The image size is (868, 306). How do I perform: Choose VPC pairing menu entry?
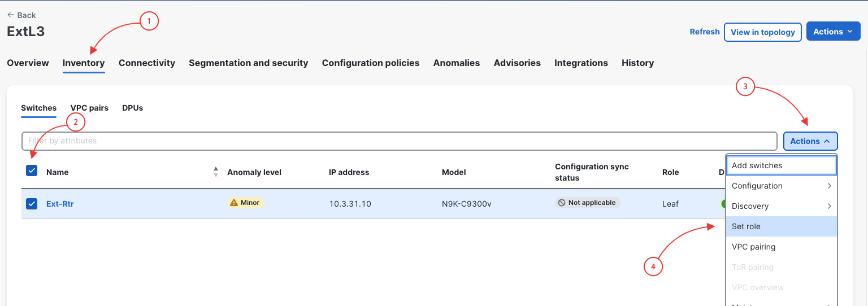pos(782,247)
